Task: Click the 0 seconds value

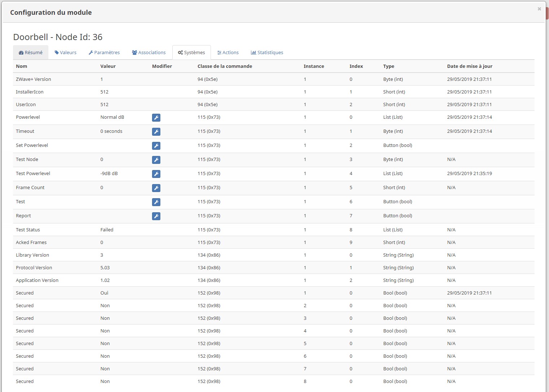Action: tap(111, 131)
